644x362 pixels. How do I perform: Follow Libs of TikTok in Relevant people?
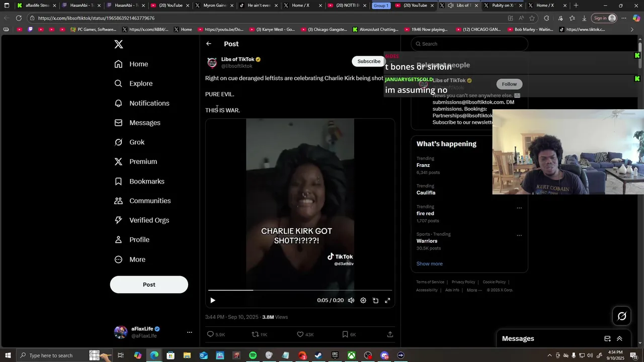click(x=509, y=84)
